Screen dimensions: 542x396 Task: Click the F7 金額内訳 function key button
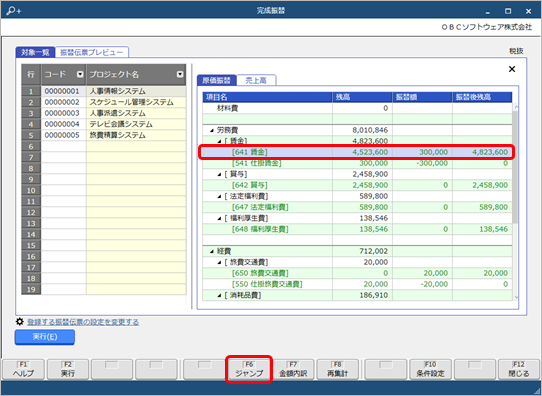pos(293,369)
